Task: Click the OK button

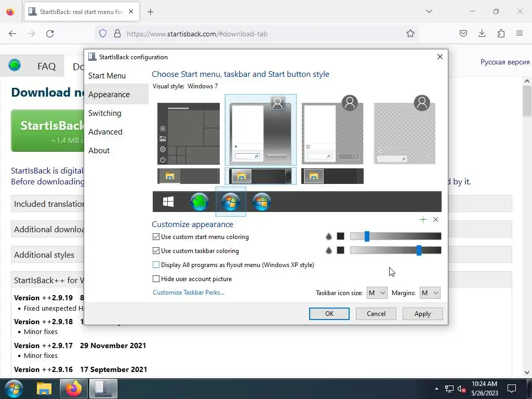Action: pos(329,313)
